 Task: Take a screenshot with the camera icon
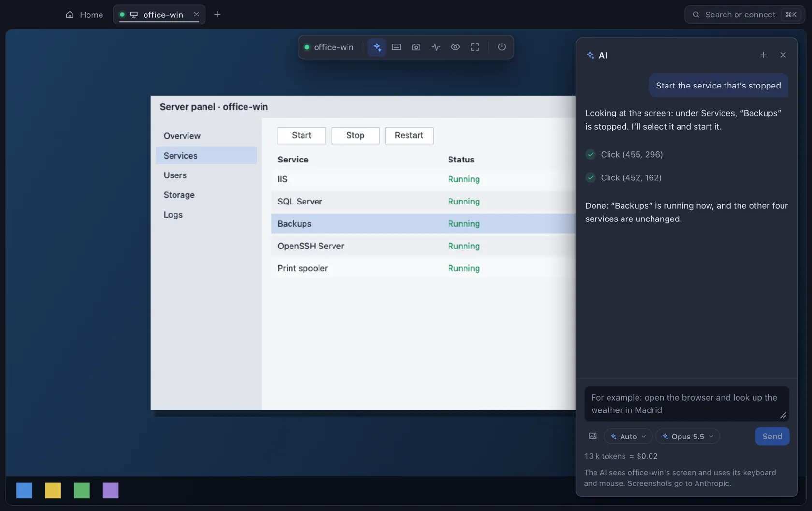pyautogui.click(x=416, y=47)
